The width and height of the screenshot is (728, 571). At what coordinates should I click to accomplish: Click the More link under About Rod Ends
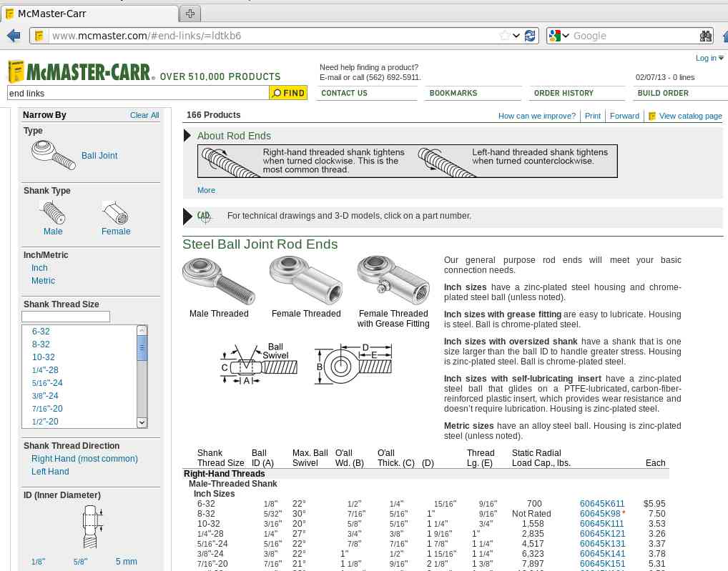[206, 190]
